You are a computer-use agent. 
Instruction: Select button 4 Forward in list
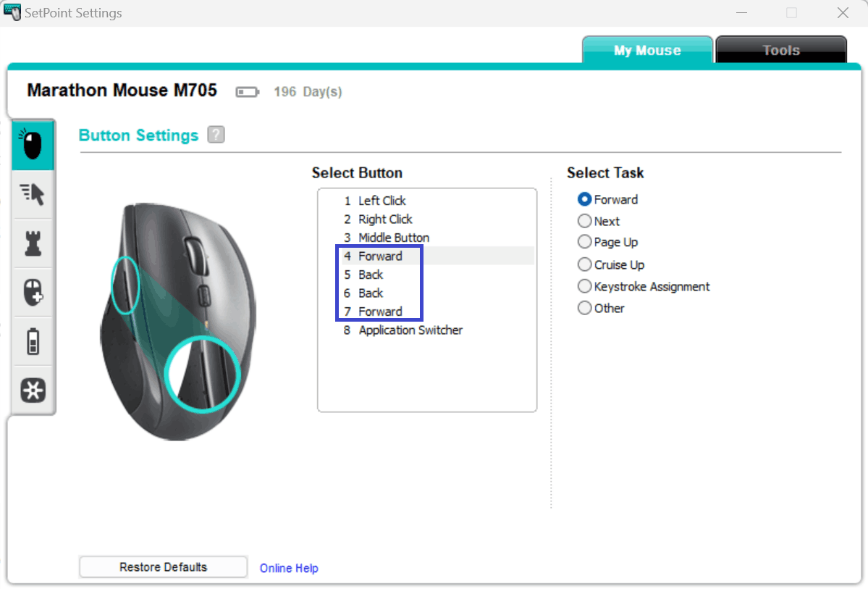pyautogui.click(x=427, y=256)
